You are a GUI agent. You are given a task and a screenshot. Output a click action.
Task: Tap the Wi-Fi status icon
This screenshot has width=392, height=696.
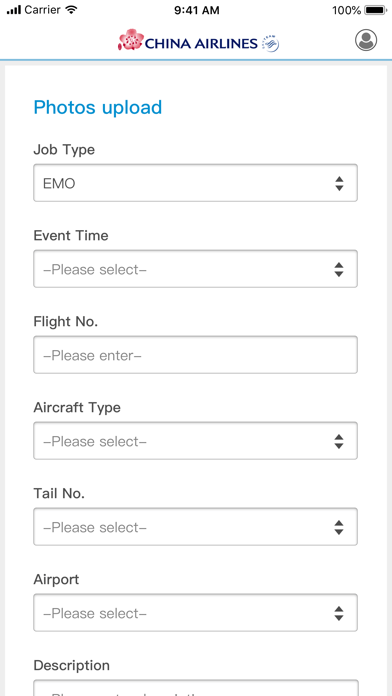click(71, 9)
